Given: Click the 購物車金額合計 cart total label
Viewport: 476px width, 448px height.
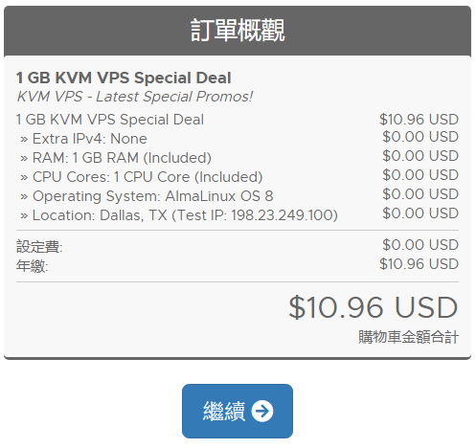Looking at the screenshot, I should point(408,337).
